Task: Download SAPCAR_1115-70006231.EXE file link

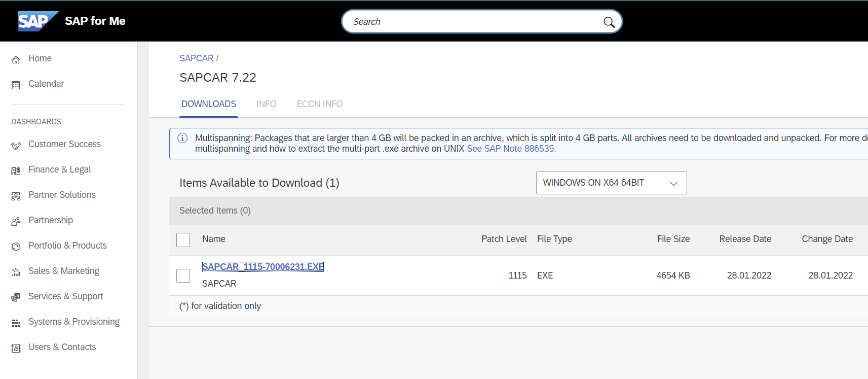Action: (x=263, y=267)
